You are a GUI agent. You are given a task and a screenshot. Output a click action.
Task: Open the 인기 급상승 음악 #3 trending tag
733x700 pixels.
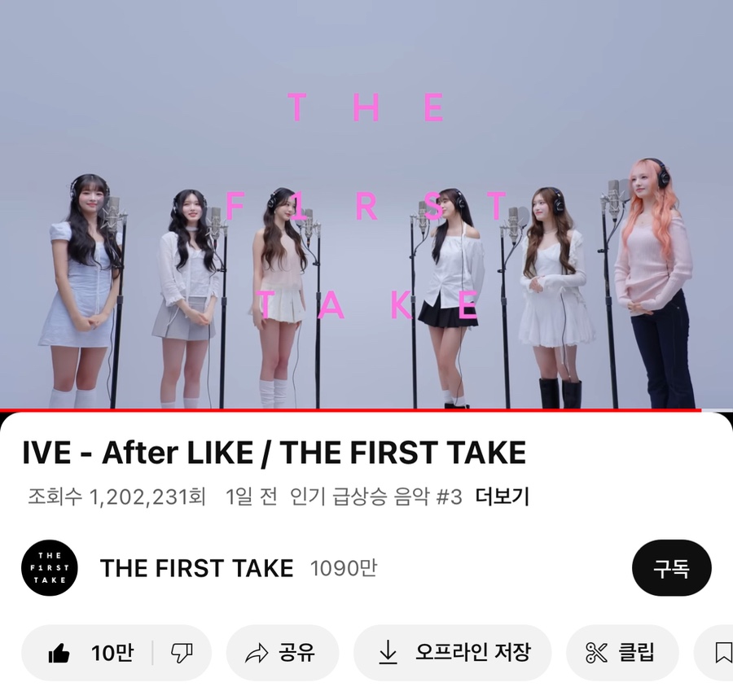point(375,497)
